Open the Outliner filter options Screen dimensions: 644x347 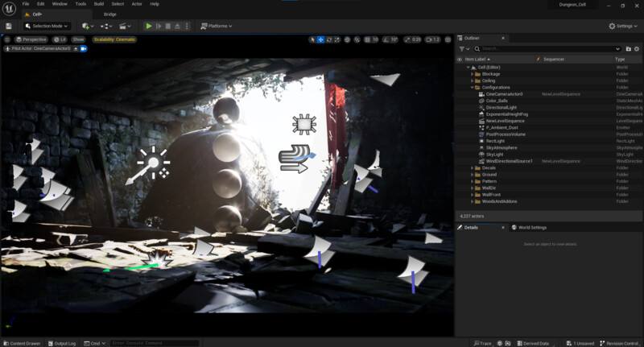point(464,49)
